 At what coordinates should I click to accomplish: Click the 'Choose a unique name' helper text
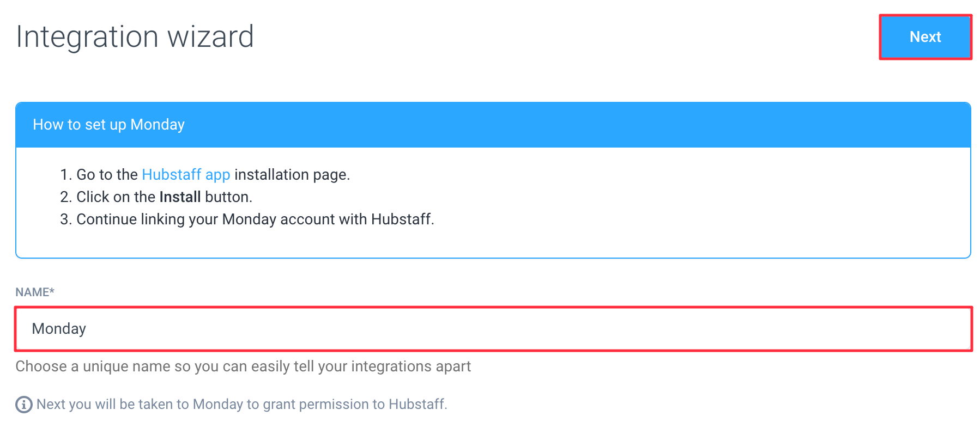tap(243, 366)
